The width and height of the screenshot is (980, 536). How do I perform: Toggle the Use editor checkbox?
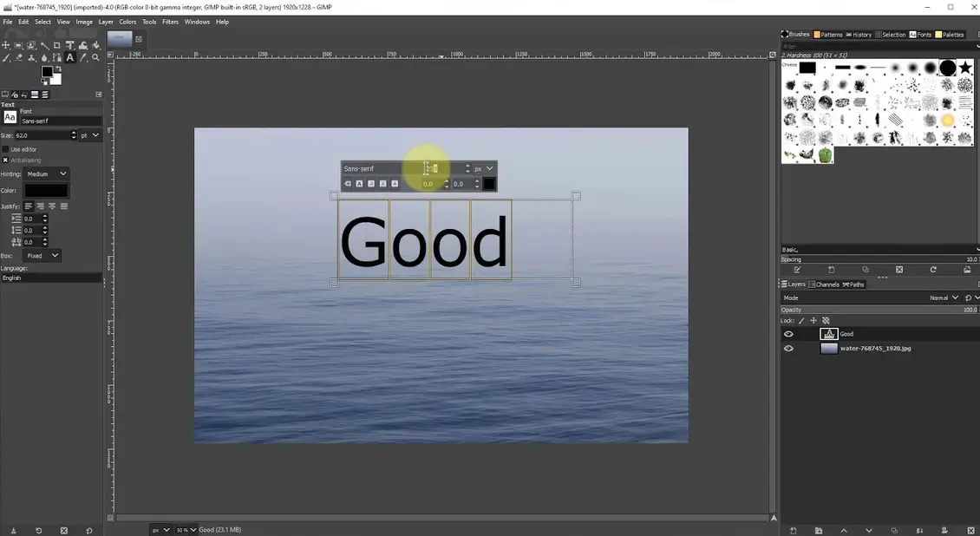[5, 149]
